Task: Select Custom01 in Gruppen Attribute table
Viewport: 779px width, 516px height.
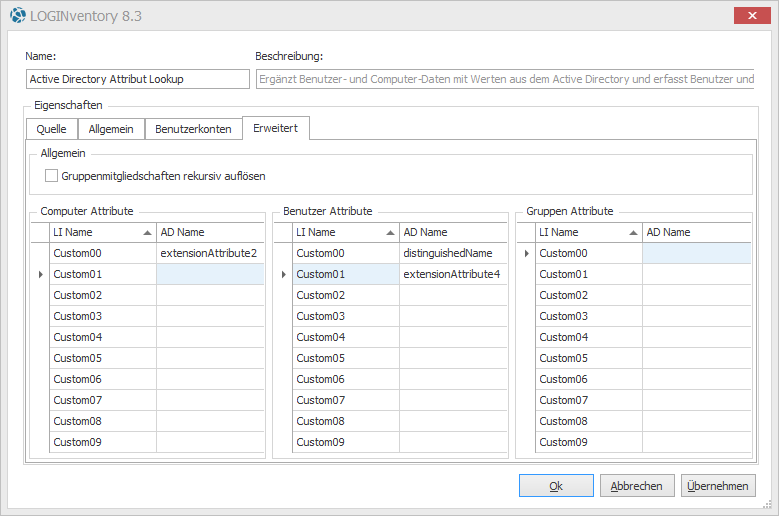Action: 589,274
